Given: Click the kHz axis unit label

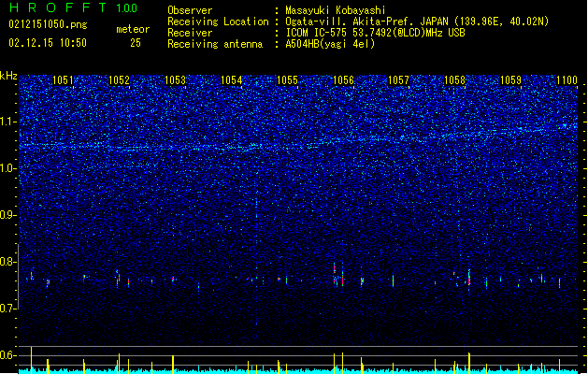Looking at the screenshot, I should [x=8, y=76].
